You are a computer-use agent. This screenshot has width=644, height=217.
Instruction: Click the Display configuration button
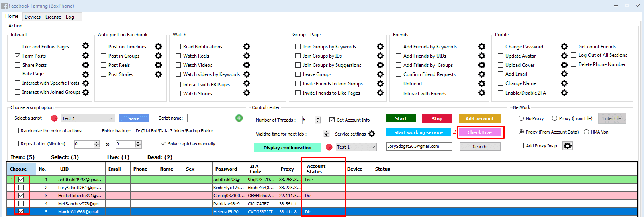[287, 148]
